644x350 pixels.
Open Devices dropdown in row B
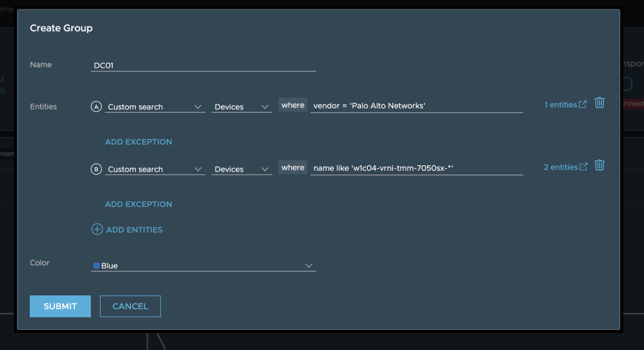click(241, 169)
